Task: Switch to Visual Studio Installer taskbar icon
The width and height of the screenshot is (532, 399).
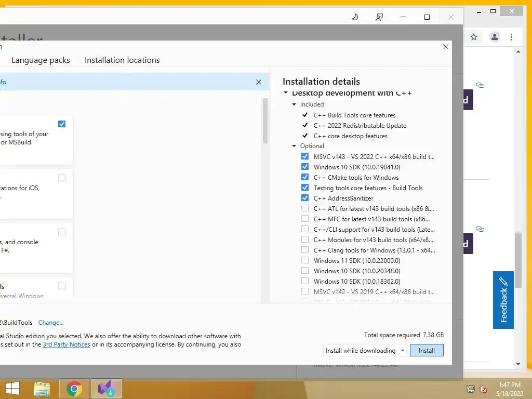Action: pos(106,389)
